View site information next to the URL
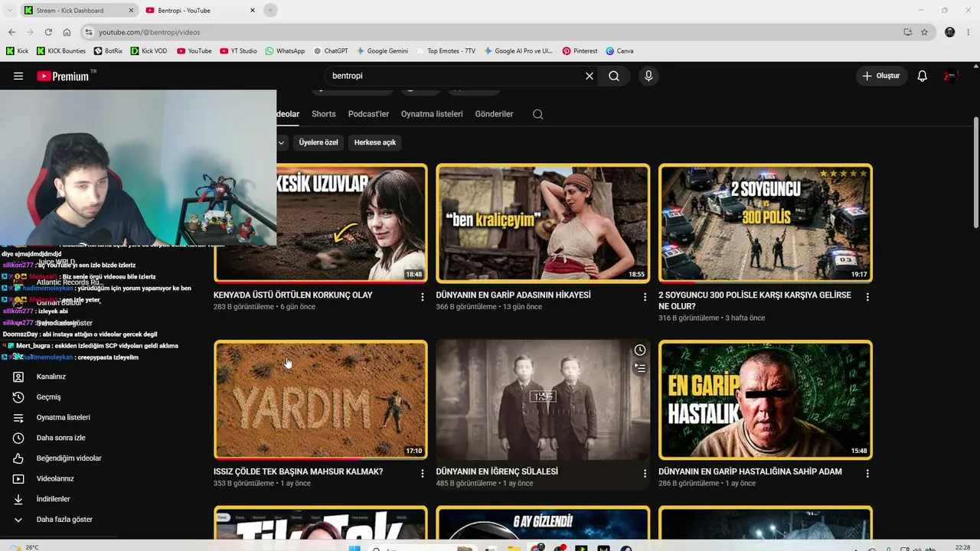This screenshot has width=980, height=551. click(89, 32)
